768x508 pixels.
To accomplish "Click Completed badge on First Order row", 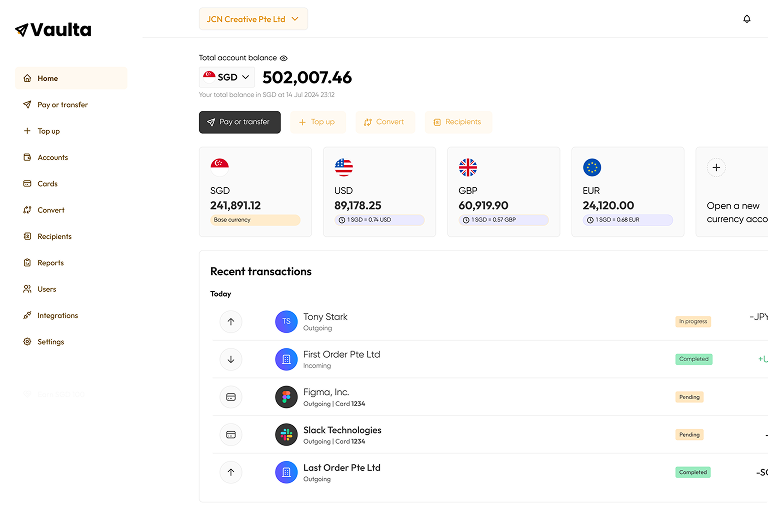I will click(x=694, y=359).
